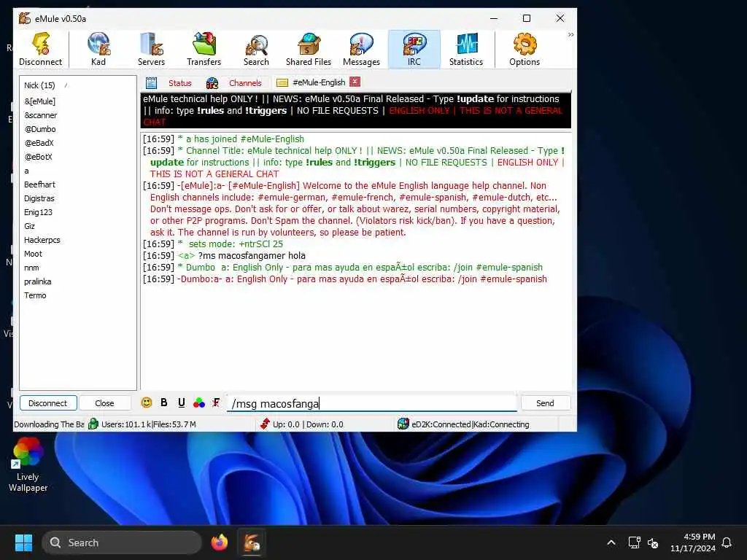Close the #eMule-English channel tab
Image resolution: width=747 pixels, height=560 pixels.
coord(355,82)
